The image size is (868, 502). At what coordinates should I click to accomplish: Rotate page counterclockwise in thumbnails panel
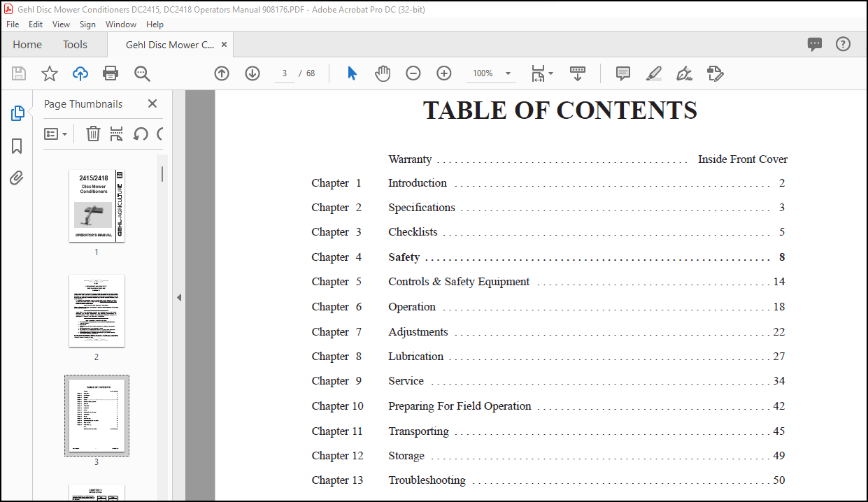[141, 134]
